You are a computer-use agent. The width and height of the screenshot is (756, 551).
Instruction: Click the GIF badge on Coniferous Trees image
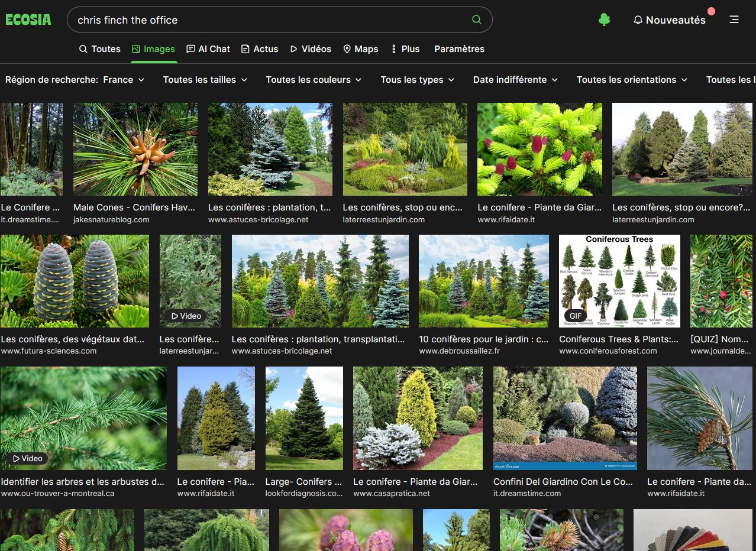click(576, 316)
